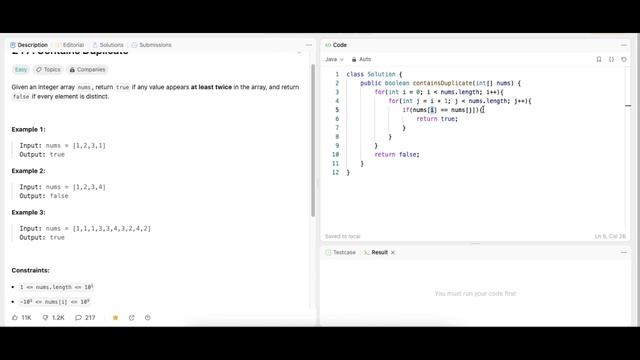Reset code with the revert icon
The width and height of the screenshot is (640, 360).
[624, 59]
